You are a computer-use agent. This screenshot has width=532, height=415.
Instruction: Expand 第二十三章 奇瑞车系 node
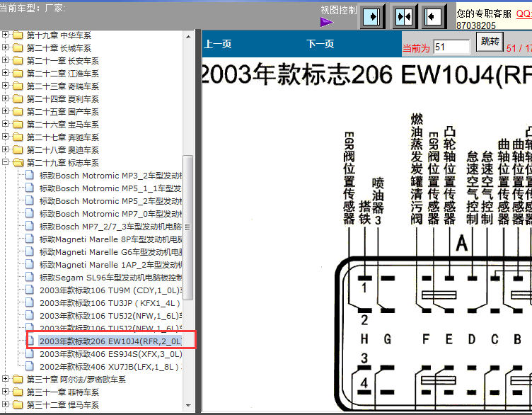tap(5, 85)
